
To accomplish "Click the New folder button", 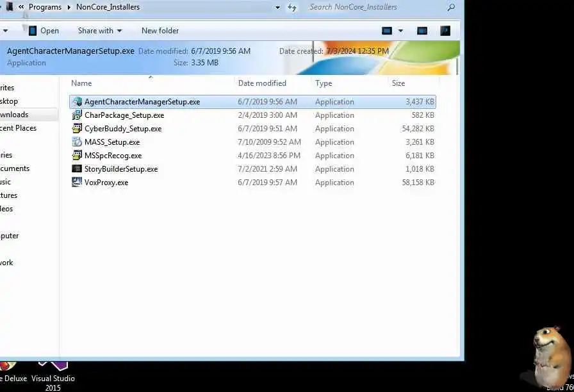I will coord(160,31).
